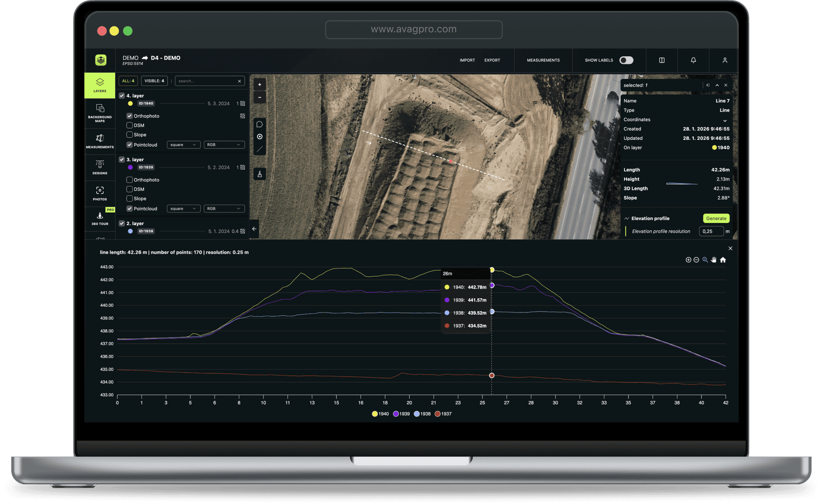
Task: Activate selection zoom on the chart
Action: 705,260
